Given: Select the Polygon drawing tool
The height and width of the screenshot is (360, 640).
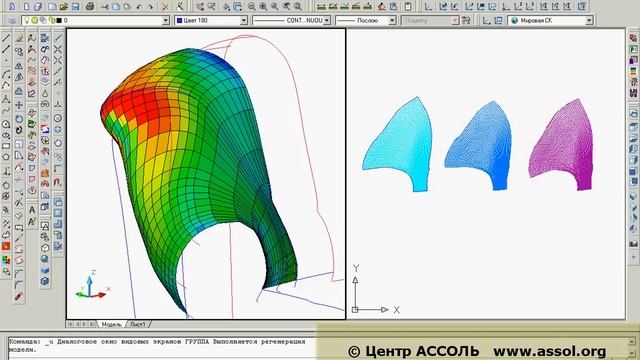Looking at the screenshot, I should 6,157.
